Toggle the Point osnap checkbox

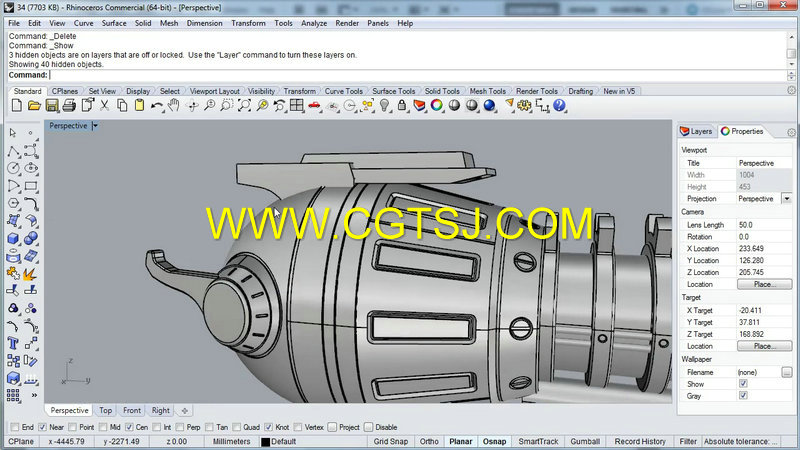72,427
